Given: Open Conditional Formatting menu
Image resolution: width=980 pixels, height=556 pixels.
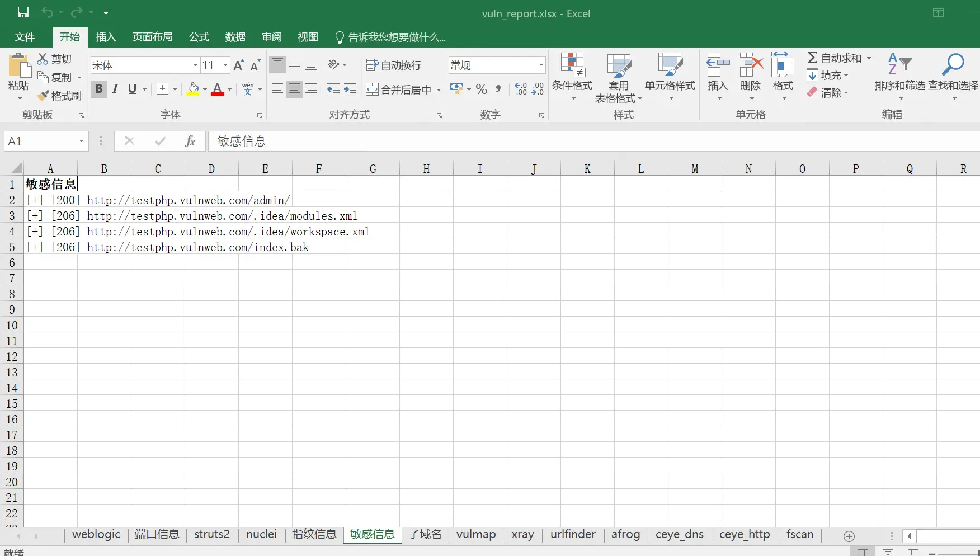Looking at the screenshot, I should (572, 77).
